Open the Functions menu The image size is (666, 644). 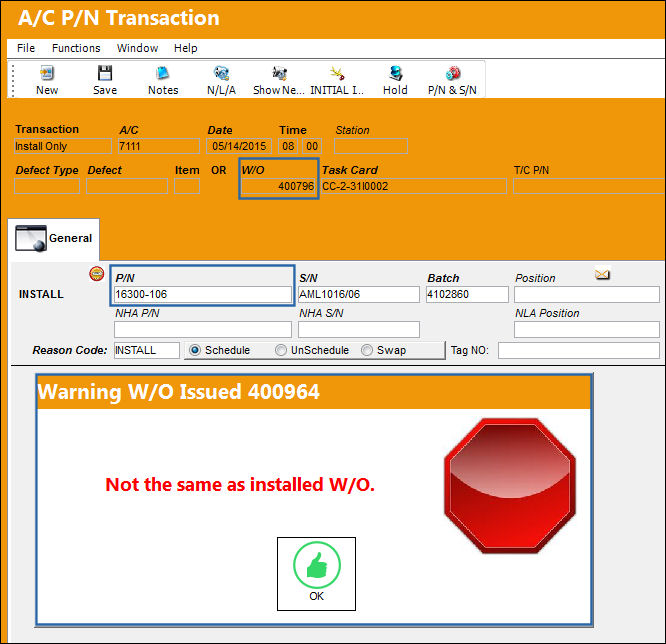76,48
